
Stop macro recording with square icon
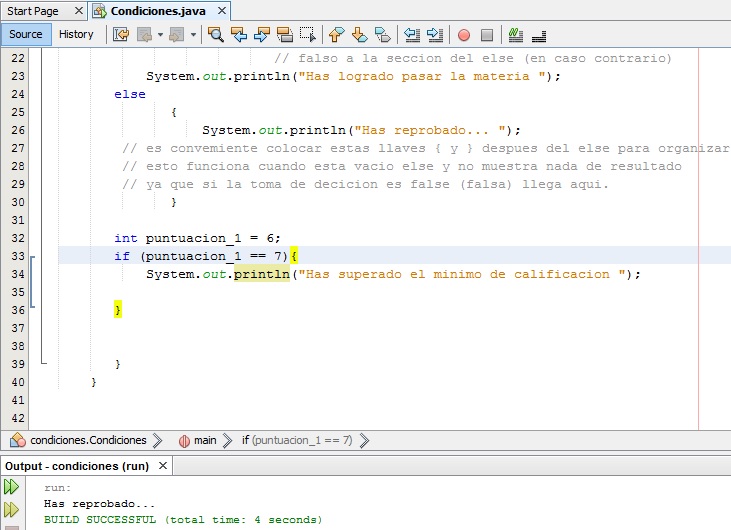[487, 34]
